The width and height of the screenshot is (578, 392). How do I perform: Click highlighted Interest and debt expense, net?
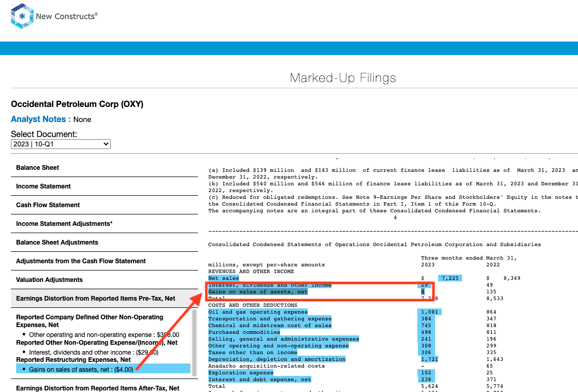[259, 380]
